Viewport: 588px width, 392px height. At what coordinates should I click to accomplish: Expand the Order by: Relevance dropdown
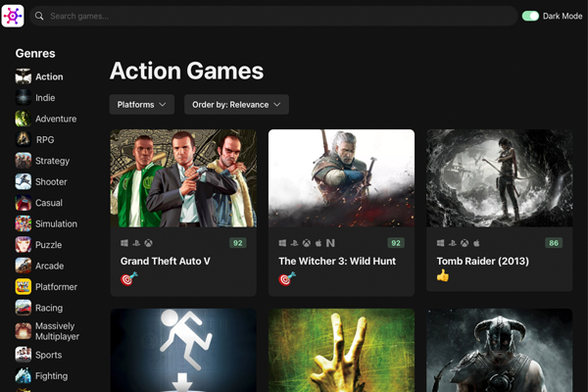pos(236,104)
